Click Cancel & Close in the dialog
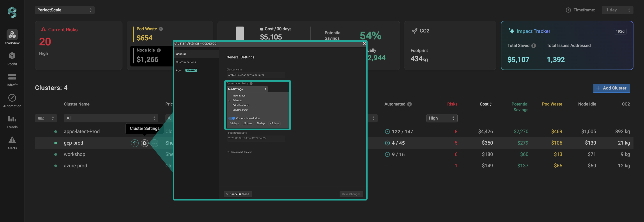 237,194
